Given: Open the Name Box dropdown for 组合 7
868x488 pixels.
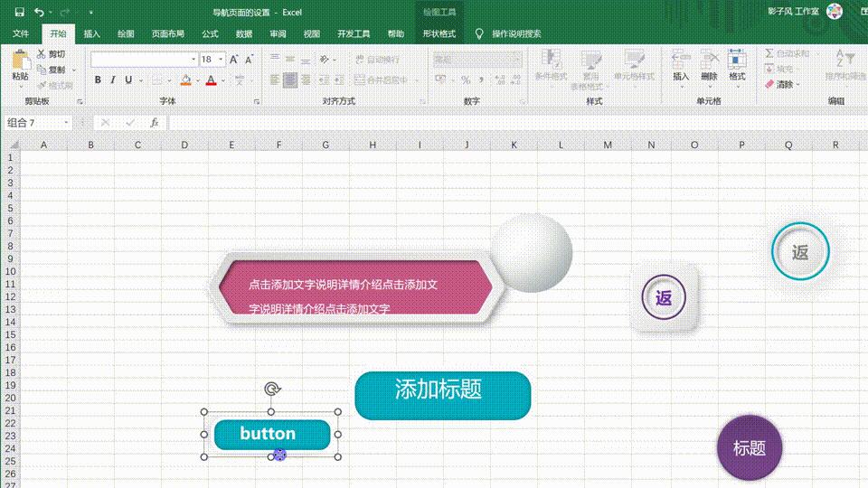Looking at the screenshot, I should click(66, 122).
